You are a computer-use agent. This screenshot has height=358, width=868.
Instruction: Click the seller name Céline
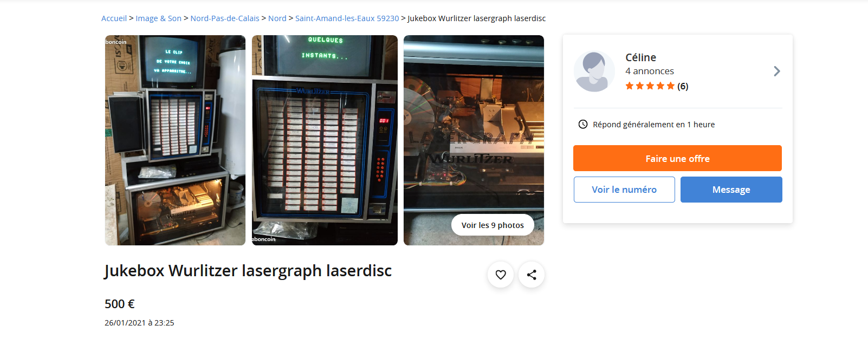(640, 57)
